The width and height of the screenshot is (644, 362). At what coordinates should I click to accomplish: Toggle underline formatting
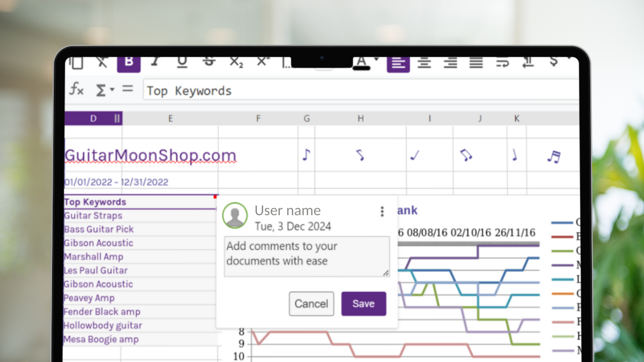click(x=182, y=63)
